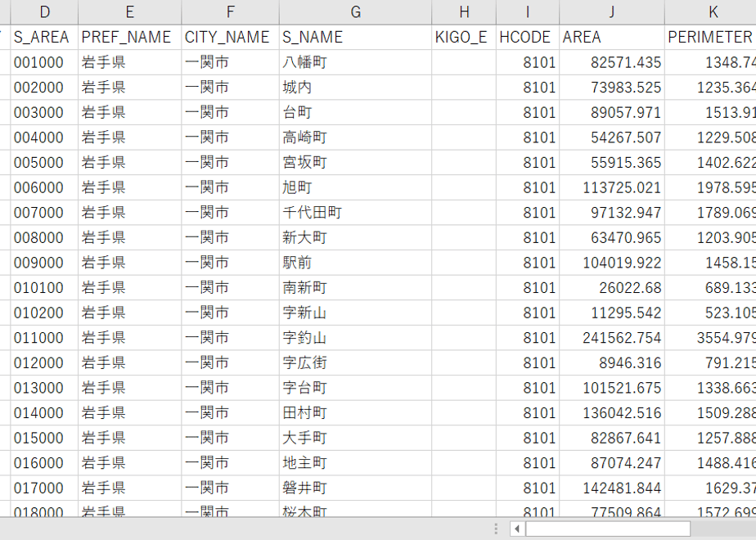The image size is (756, 540).
Task: Click the horizontal scrollbar thumb
Action: coord(607,529)
